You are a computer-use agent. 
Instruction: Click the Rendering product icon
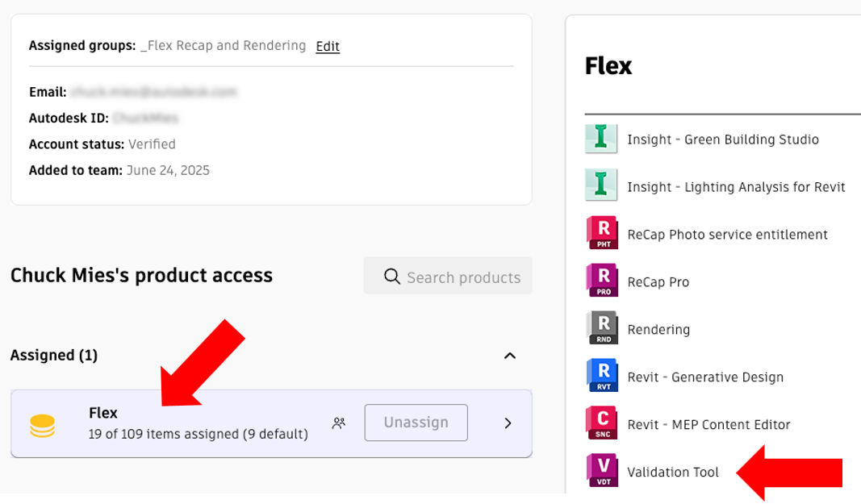click(x=602, y=328)
